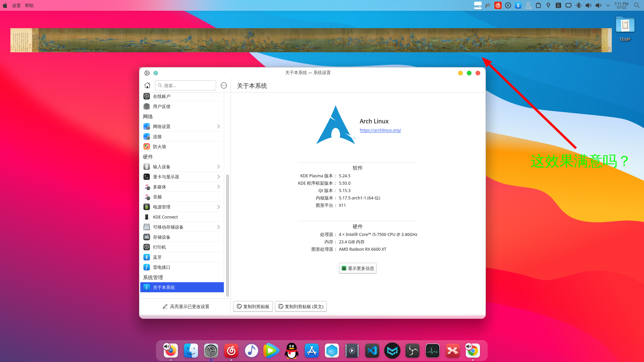Open QQ from the dock
The height and width of the screenshot is (362, 644).
(x=291, y=351)
